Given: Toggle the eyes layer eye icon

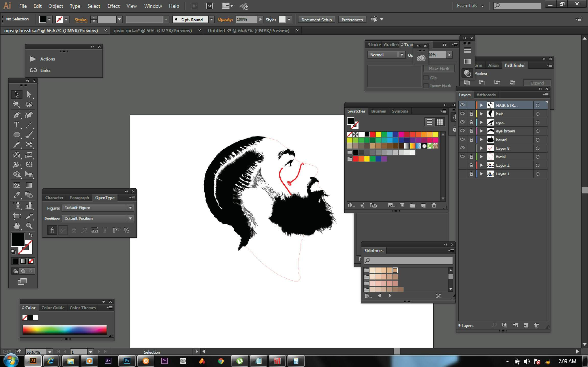Looking at the screenshot, I should pos(462,123).
